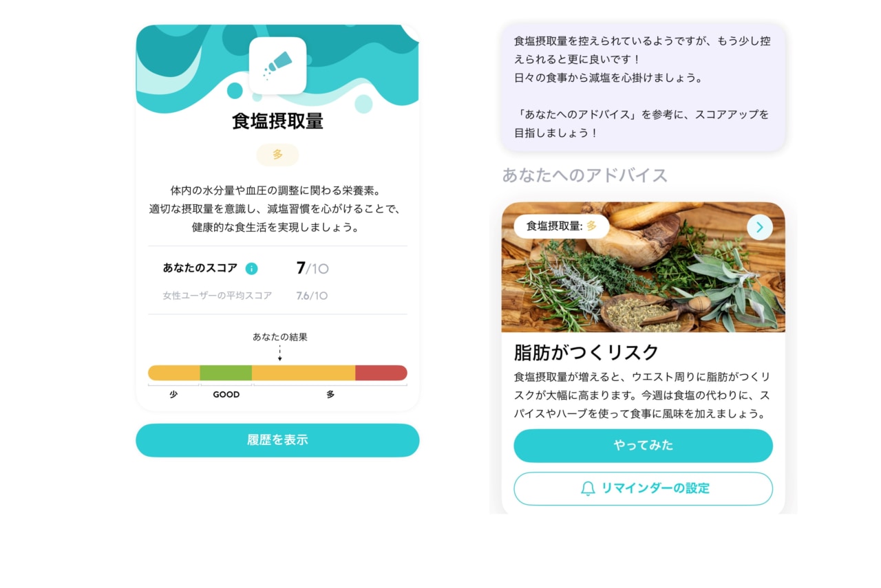Click the あなたへのアドバイス section heading

coord(585,175)
